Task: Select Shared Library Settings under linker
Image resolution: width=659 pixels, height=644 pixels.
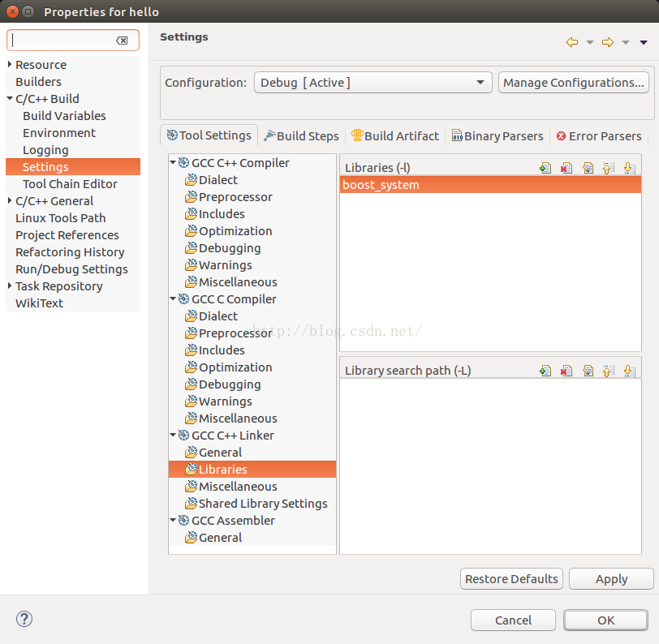Action: point(263,503)
